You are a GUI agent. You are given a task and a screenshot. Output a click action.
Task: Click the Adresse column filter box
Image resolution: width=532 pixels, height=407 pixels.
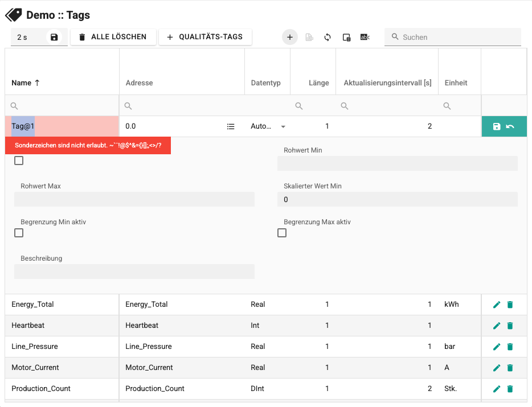pyautogui.click(x=182, y=106)
